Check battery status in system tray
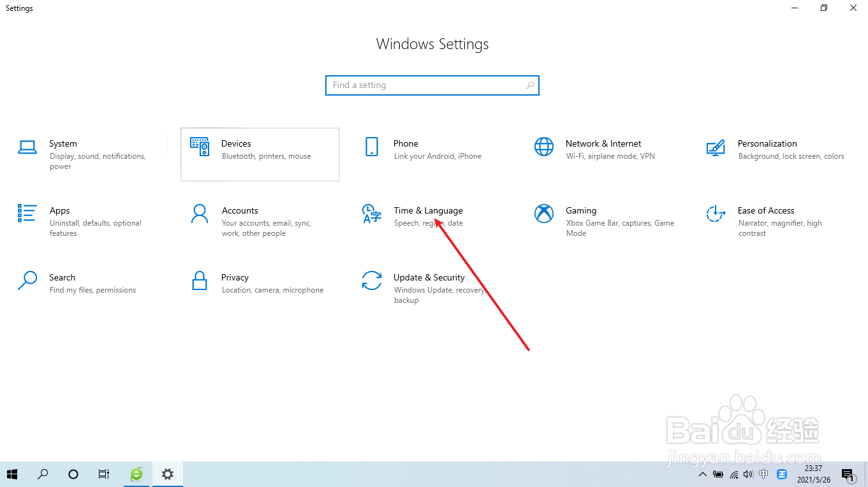The width and height of the screenshot is (868, 487). click(x=718, y=474)
